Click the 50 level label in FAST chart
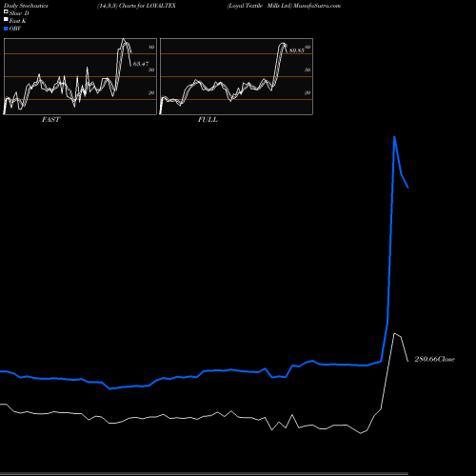476x476 pixels. click(x=151, y=69)
